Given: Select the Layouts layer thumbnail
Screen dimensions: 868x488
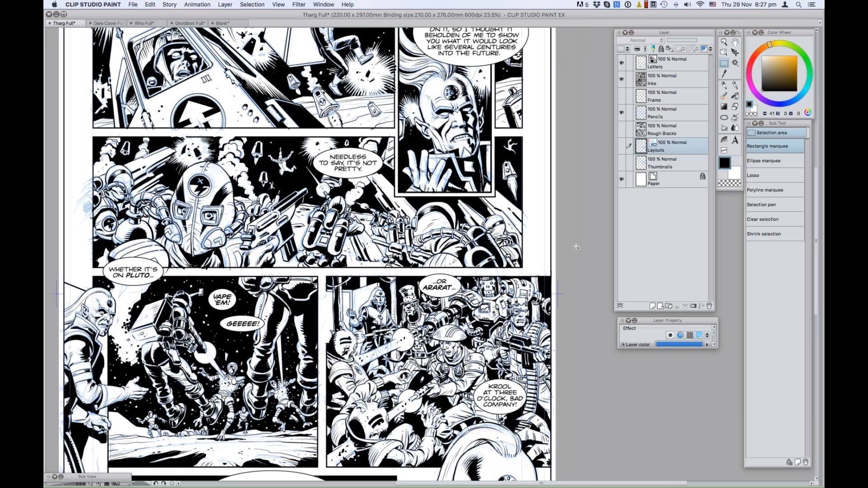Looking at the screenshot, I should pos(641,146).
